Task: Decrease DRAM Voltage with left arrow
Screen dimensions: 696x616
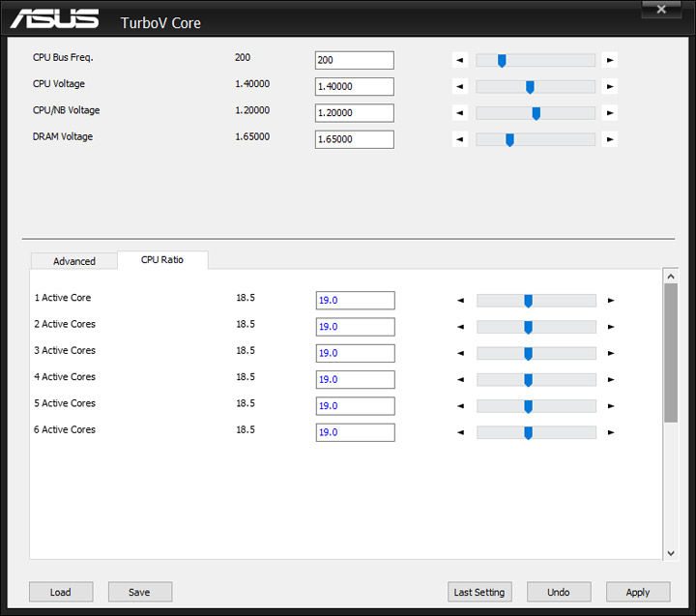Action: [460, 139]
